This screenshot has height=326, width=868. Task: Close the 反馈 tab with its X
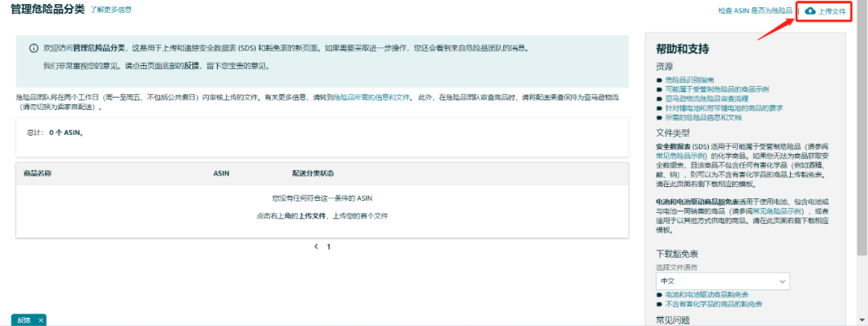tap(41, 320)
